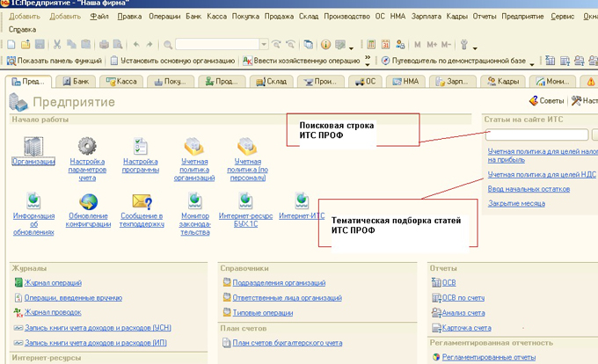Click the Undo arrow icon
Image resolution: width=598 pixels, height=364 pixels.
pyautogui.click(x=136, y=45)
